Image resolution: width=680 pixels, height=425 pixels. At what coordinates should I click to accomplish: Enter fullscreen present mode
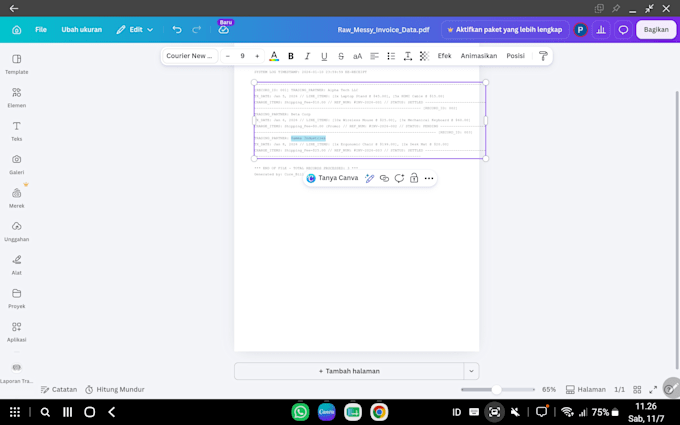pyautogui.click(x=653, y=389)
